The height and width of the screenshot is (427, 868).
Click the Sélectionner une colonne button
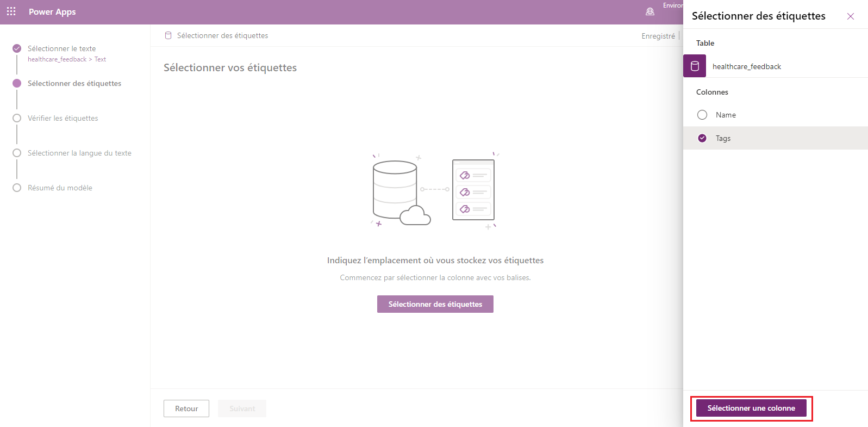point(751,408)
